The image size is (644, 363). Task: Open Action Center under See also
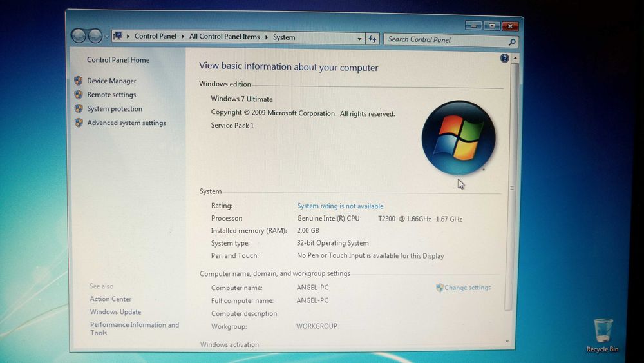(111, 299)
